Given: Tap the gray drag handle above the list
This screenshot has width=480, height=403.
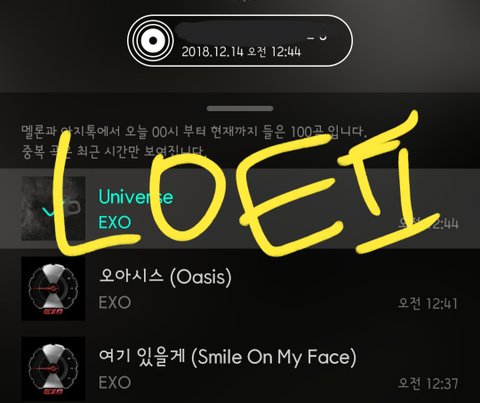Looking at the screenshot, I should tap(240, 109).
